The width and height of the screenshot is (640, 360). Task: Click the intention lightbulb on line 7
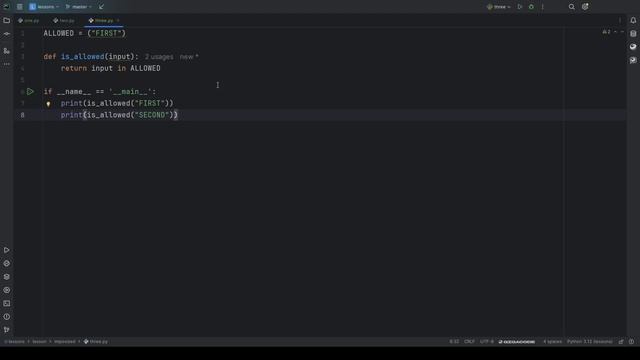point(48,104)
